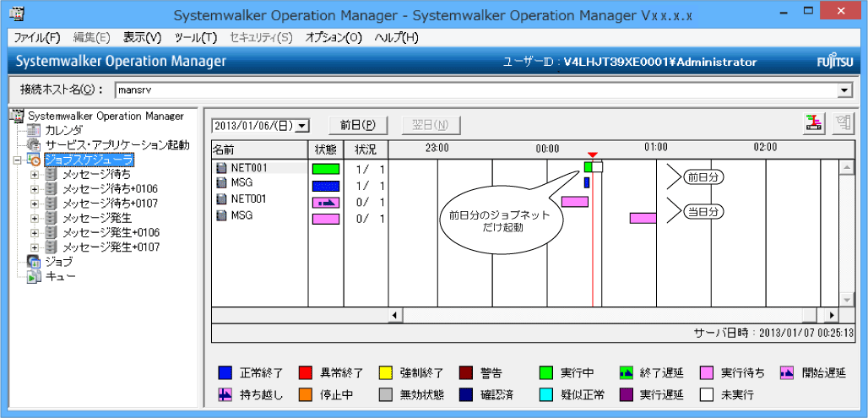Screen dimensions: 868x418
Task: Click the horizontal scrollbar left arrow
Action: click(x=395, y=315)
